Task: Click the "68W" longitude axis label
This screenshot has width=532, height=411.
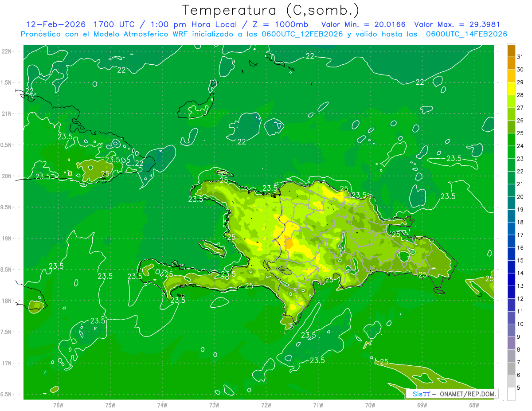Action: pos(474,405)
